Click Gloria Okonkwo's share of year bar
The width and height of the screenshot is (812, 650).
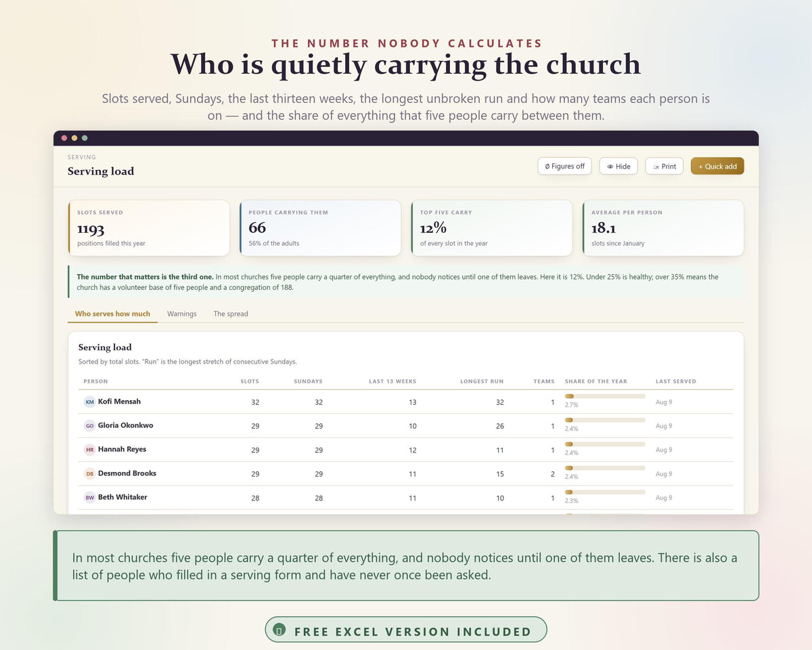[x=605, y=420]
